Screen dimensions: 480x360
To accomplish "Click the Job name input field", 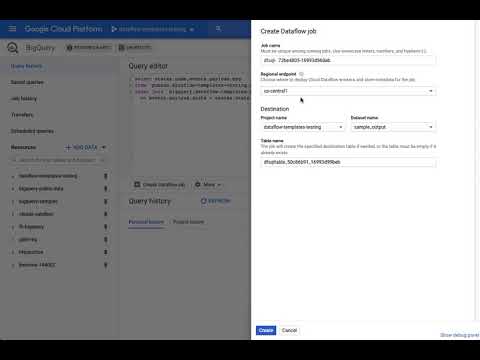I will coord(348,60).
